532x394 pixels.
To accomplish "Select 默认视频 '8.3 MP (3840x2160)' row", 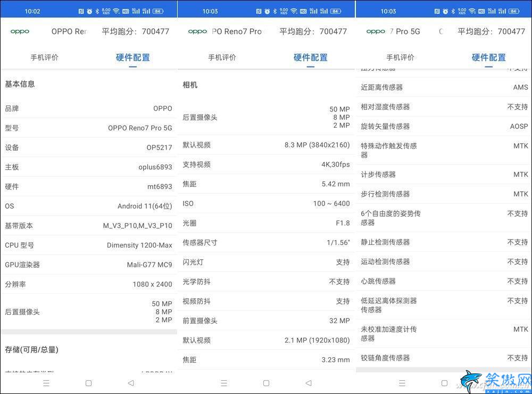I will (266, 145).
